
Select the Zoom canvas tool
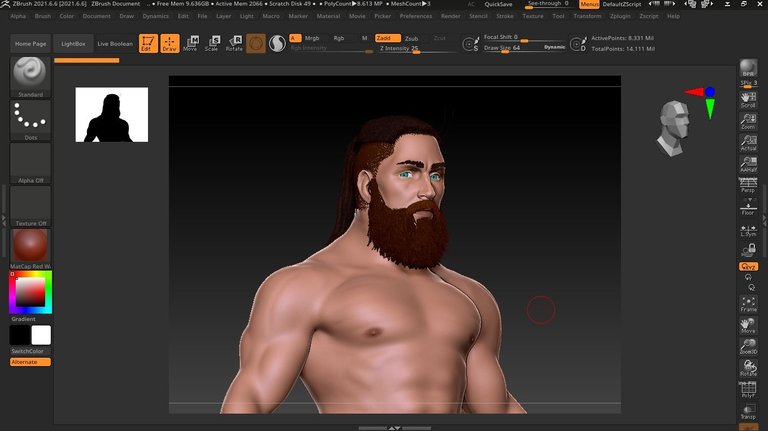coord(748,121)
